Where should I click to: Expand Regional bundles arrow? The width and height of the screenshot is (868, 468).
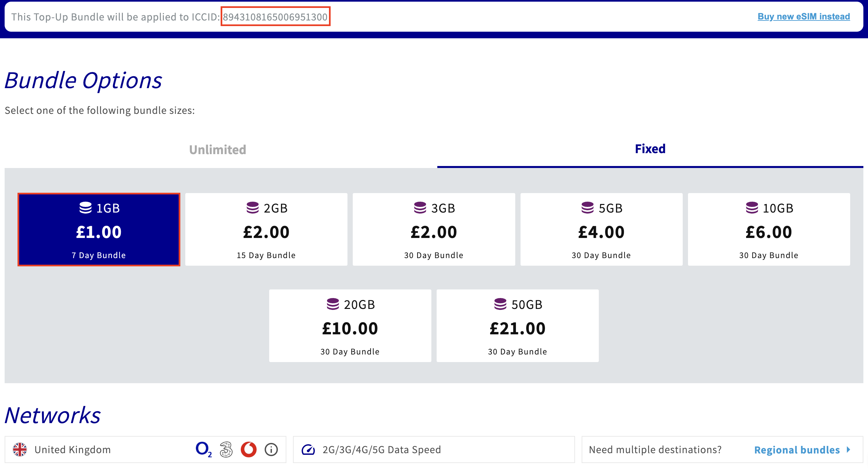tap(848, 450)
